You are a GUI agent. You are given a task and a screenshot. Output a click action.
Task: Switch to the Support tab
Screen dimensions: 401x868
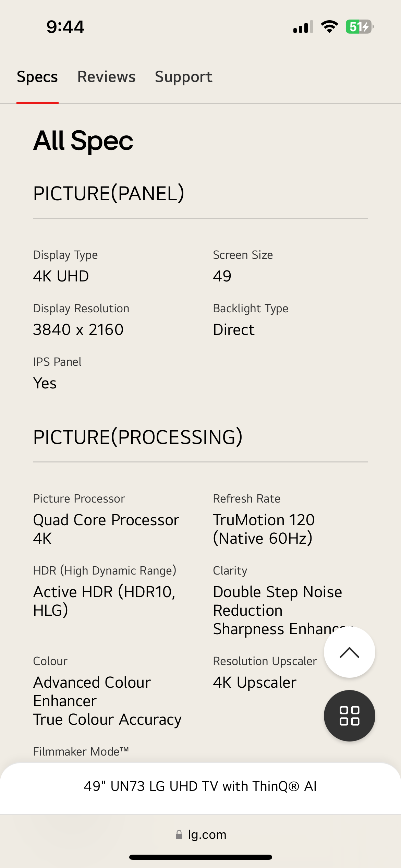click(x=184, y=77)
